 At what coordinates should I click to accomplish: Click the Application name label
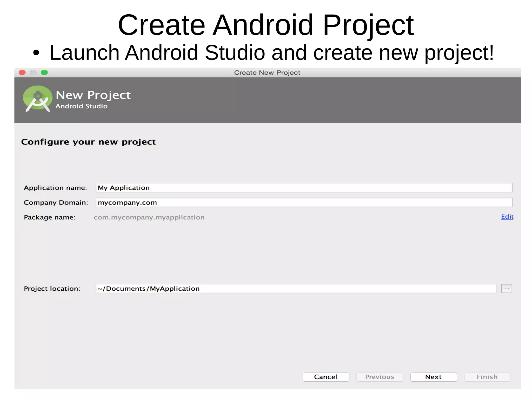tap(55, 188)
